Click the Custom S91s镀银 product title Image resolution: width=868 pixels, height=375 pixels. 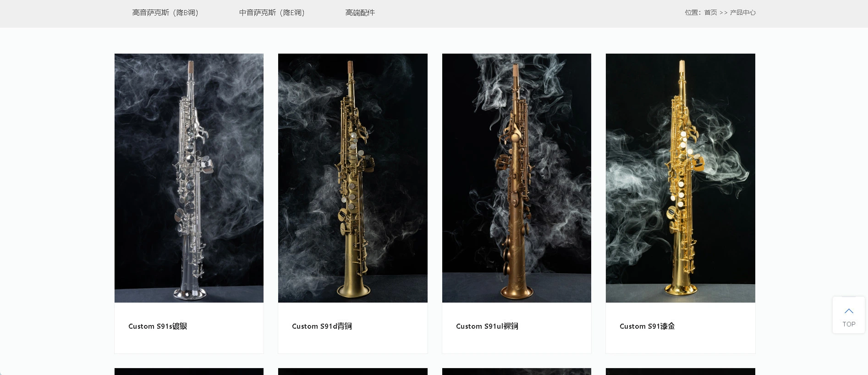(x=158, y=326)
